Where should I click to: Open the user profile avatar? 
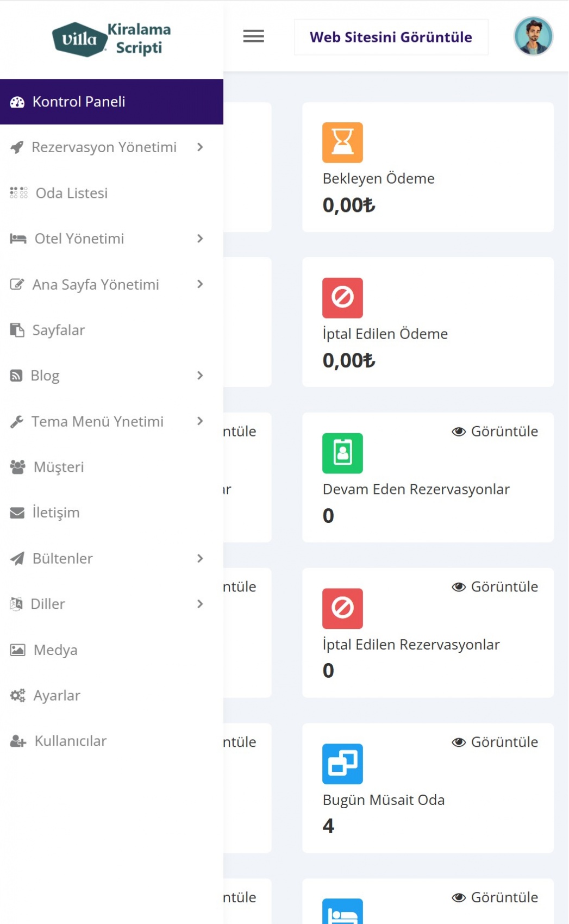click(533, 36)
